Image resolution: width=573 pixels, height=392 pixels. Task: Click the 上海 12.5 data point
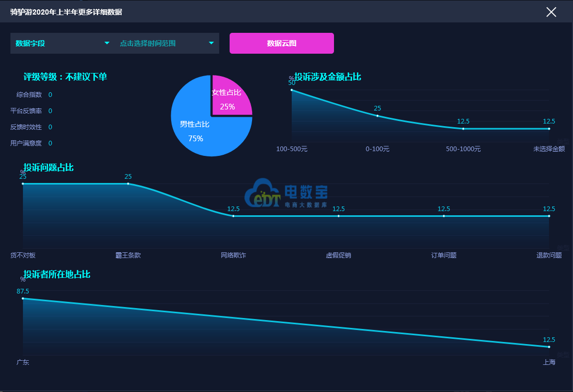(x=549, y=347)
